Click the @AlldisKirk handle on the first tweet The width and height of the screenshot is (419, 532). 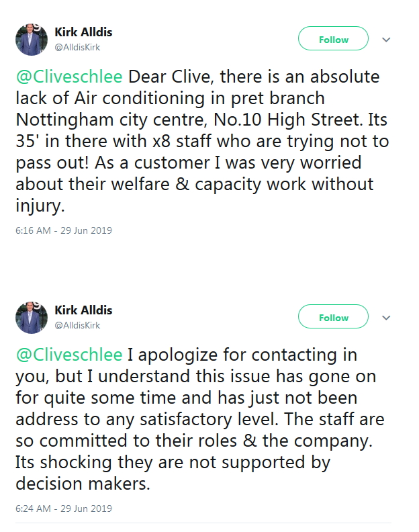click(x=77, y=47)
